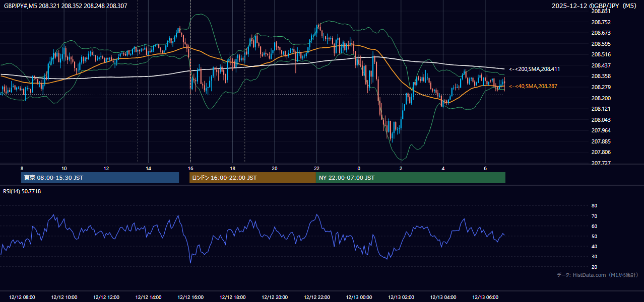Click price axis label 207.727
Screen dimensions: 644x302
point(601,163)
